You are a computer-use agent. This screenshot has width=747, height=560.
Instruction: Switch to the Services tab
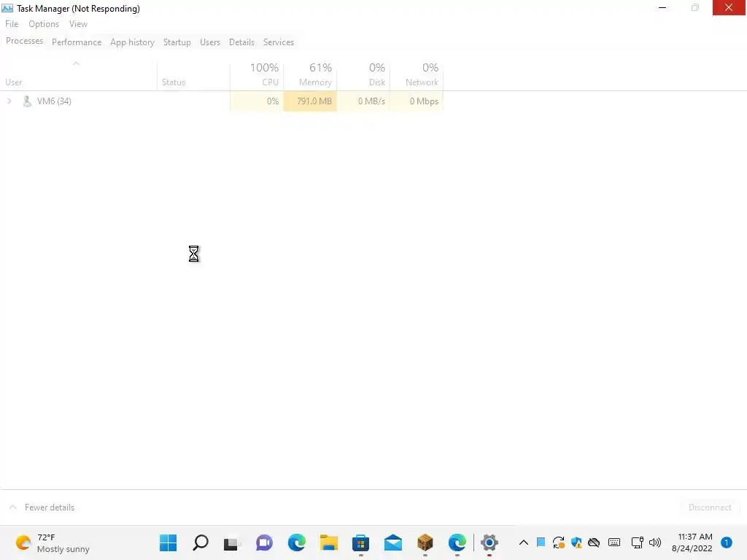278,42
